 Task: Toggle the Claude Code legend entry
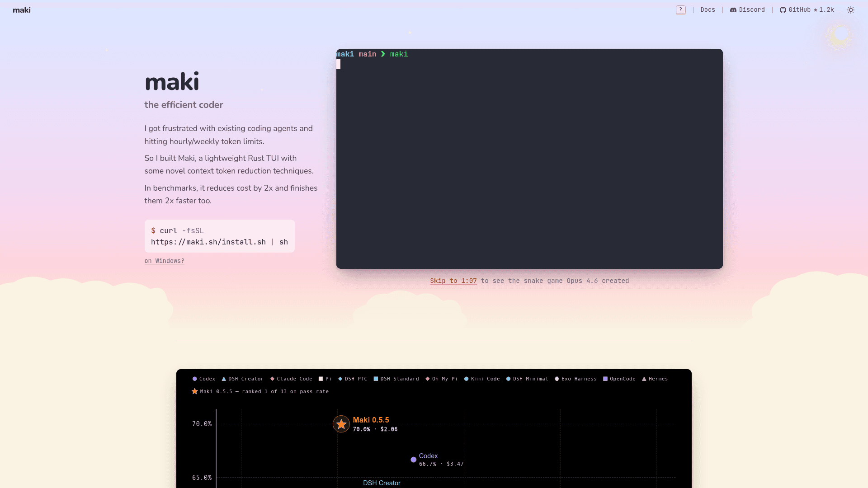click(291, 379)
